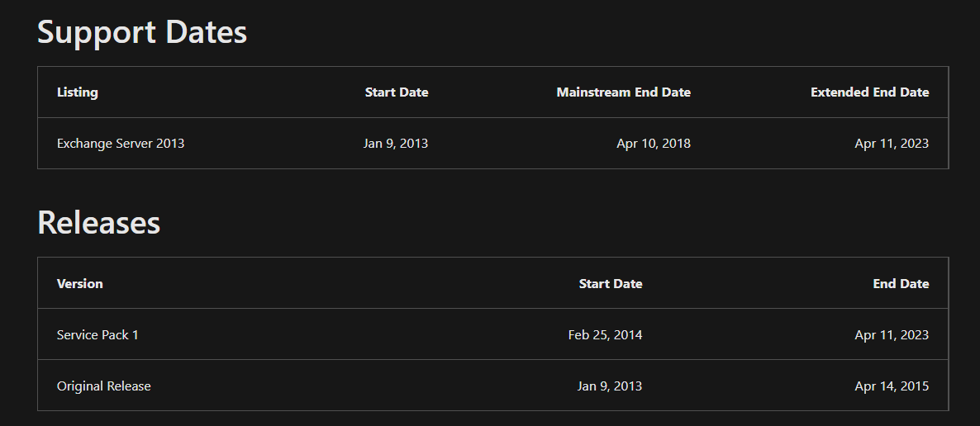Click the Extended End Date column header
Screen dimensions: 980x426
(869, 92)
